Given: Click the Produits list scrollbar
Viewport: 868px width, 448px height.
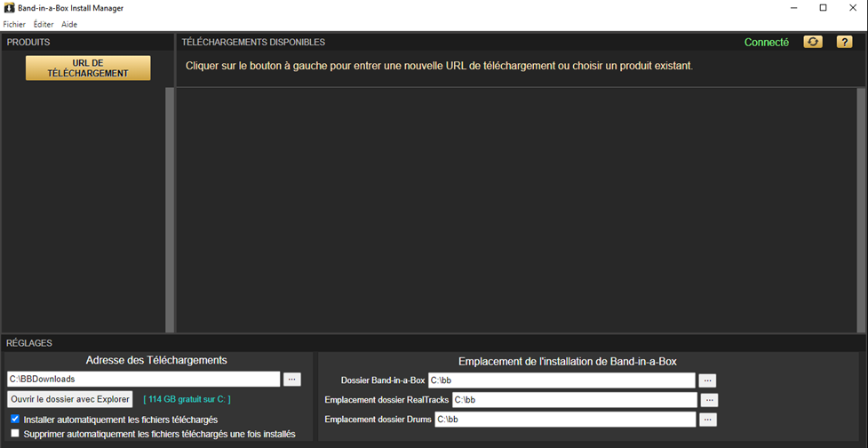Looking at the screenshot, I should pos(170,209).
